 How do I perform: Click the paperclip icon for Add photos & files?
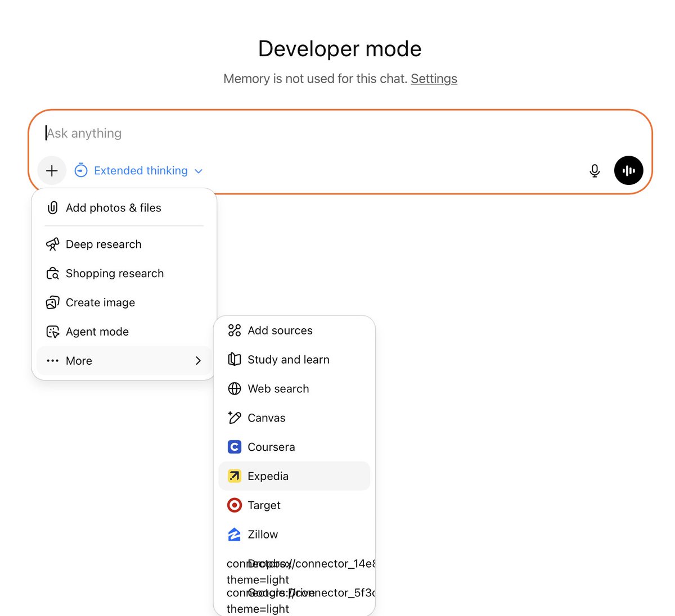pyautogui.click(x=52, y=208)
